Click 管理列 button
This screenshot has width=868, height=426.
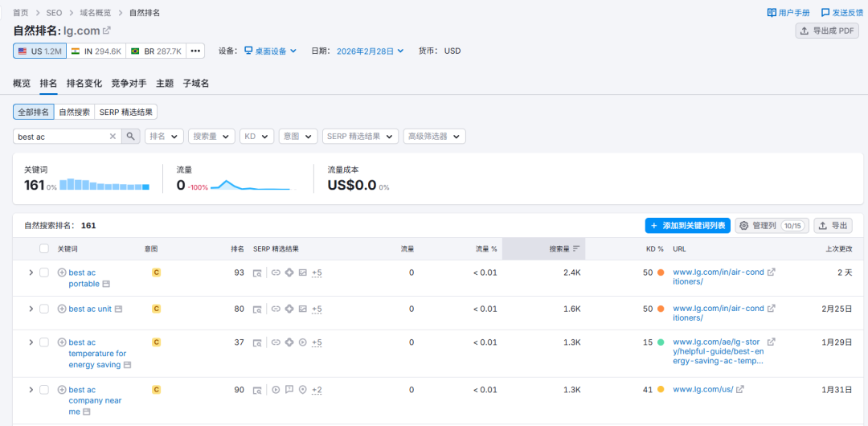coord(772,226)
